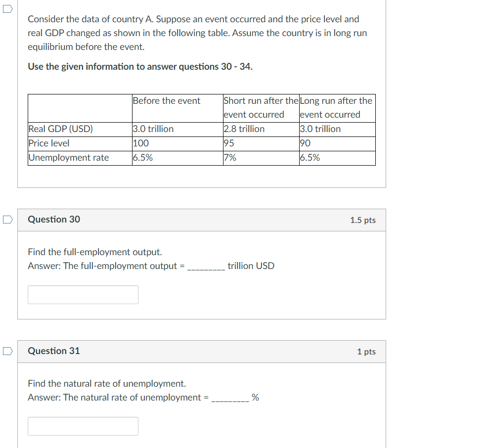The image size is (491, 448).
Task: Click the 'Real GDP (USD)' table row label
Action: pos(61,129)
